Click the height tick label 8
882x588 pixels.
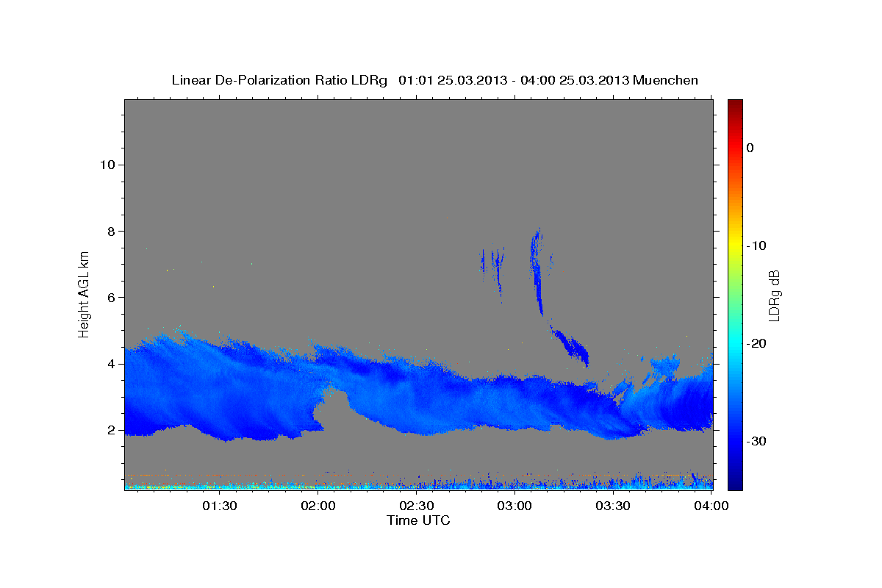click(x=111, y=231)
